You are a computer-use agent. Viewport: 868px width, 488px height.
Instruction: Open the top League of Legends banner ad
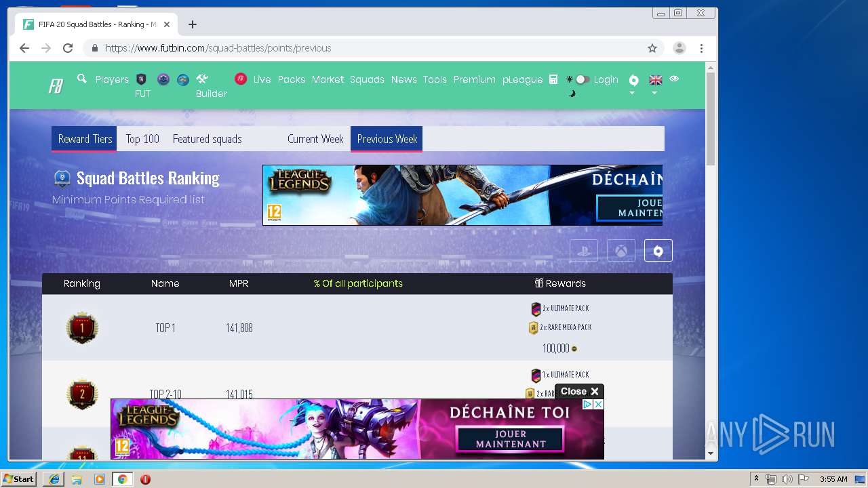pos(462,195)
